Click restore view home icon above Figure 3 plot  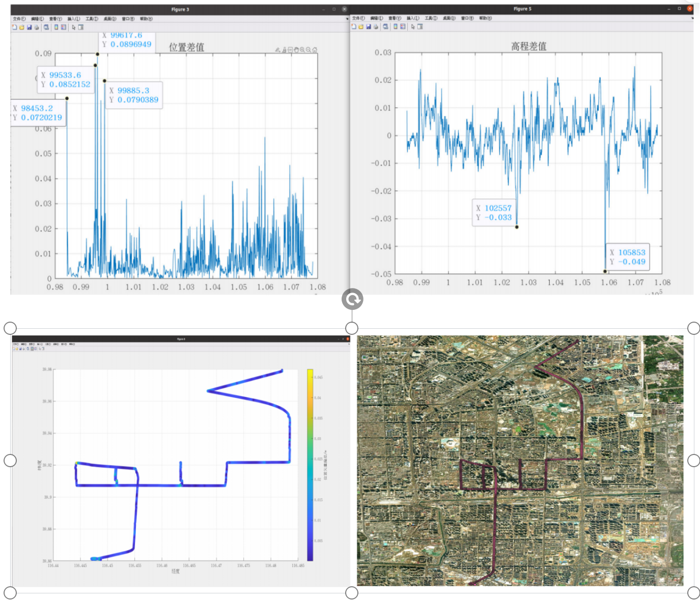tap(315, 50)
